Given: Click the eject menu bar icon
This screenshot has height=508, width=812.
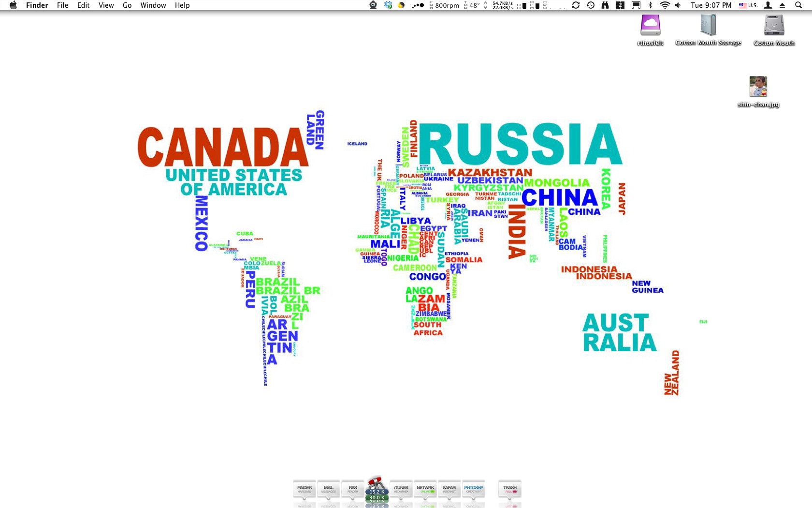Looking at the screenshot, I should [x=783, y=5].
